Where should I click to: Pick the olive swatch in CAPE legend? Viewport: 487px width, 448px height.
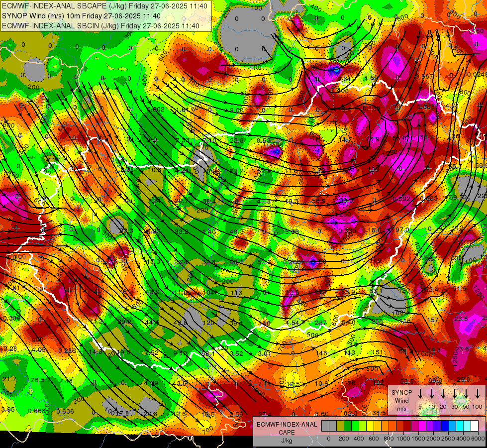[340, 426]
